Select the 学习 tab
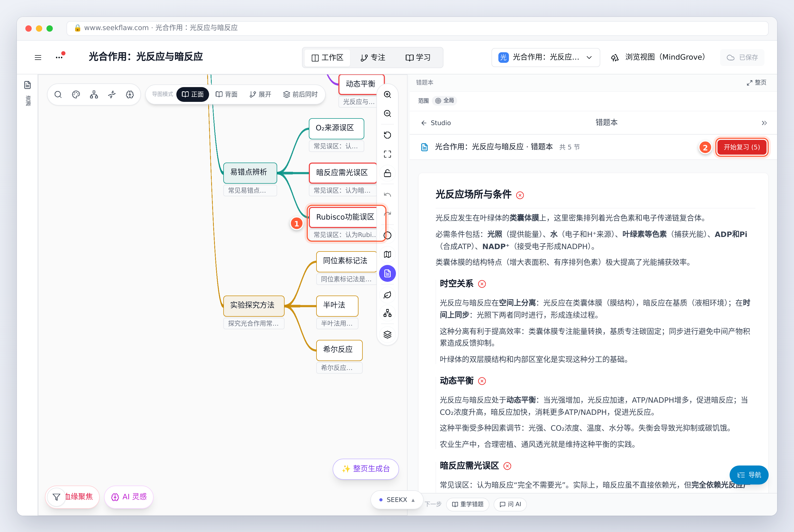The image size is (794, 532). (x=418, y=58)
